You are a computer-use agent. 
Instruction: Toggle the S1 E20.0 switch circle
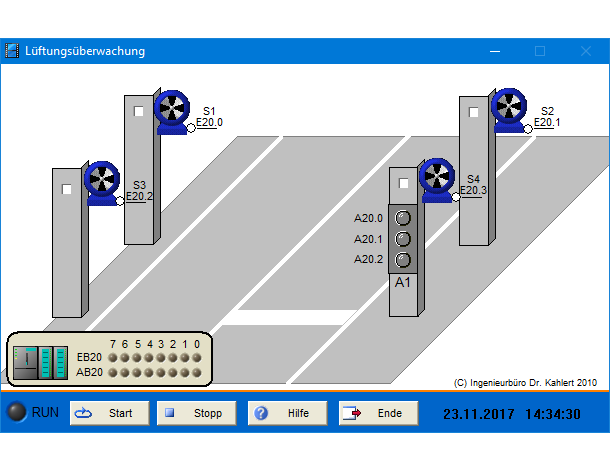191,128
